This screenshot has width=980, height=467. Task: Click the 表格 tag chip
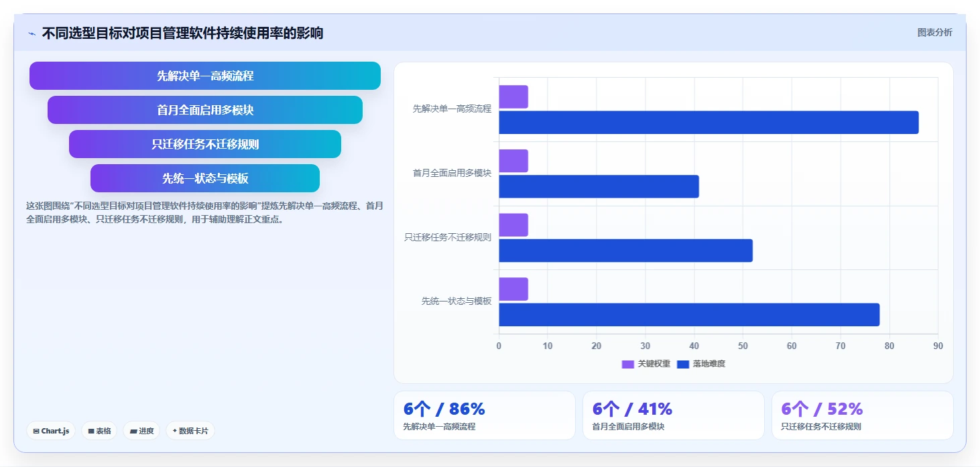tap(99, 431)
